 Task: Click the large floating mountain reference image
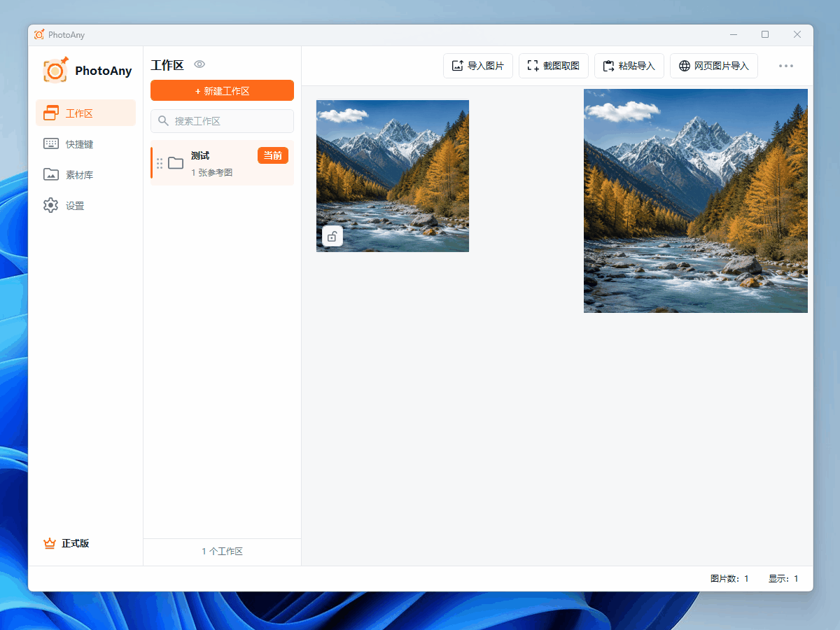696,201
